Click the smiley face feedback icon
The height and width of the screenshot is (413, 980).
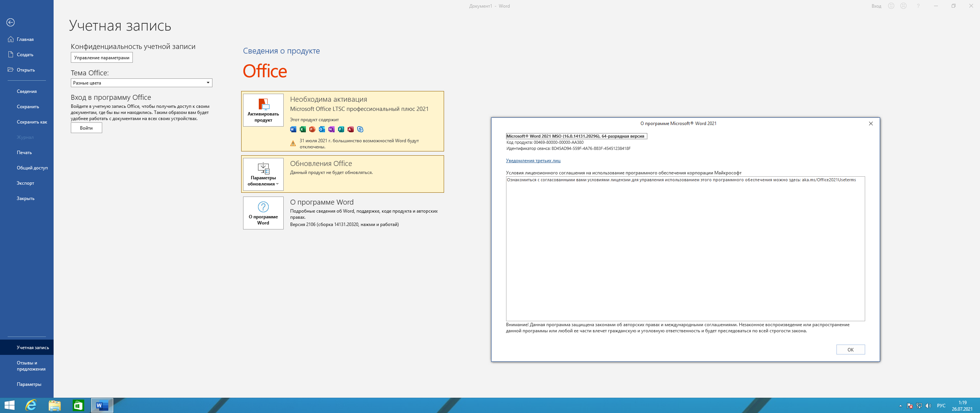891,6
